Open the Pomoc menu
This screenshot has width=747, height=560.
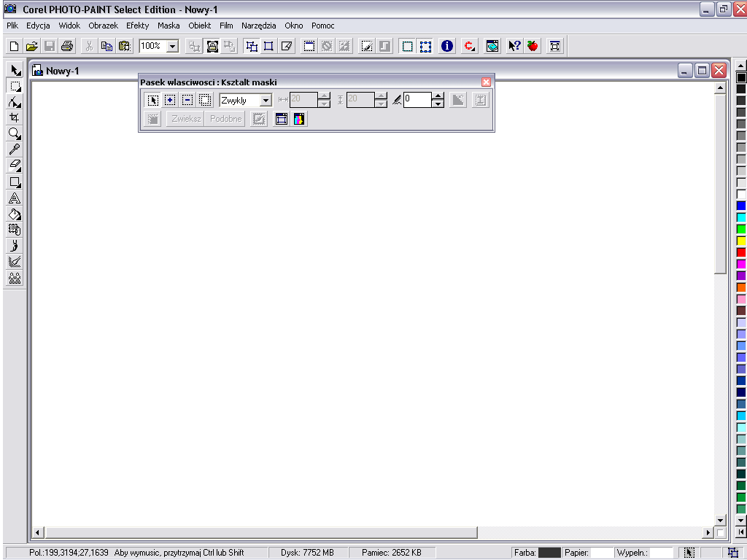[x=323, y=26]
